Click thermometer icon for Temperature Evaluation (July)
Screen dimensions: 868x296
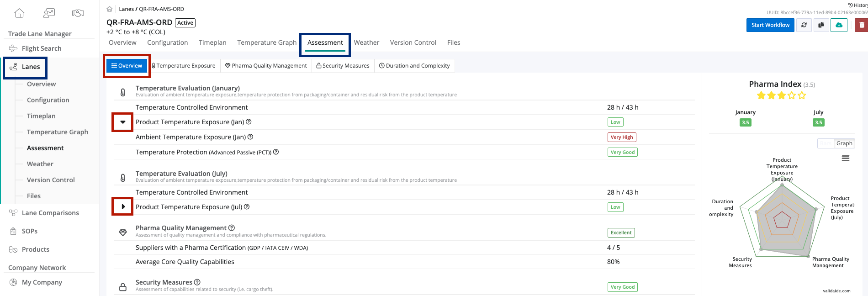tap(123, 178)
